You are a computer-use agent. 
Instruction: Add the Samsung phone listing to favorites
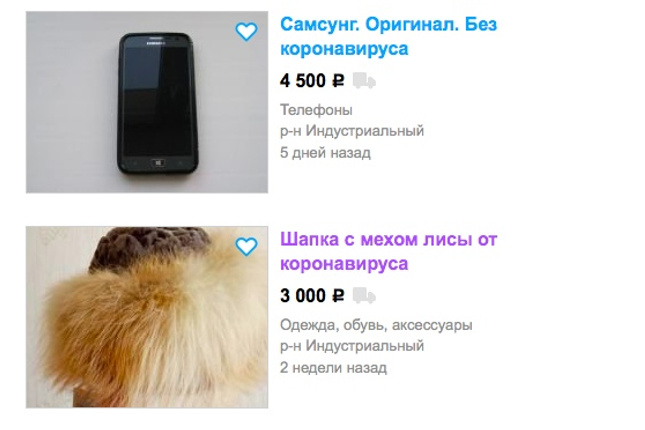coord(246,32)
